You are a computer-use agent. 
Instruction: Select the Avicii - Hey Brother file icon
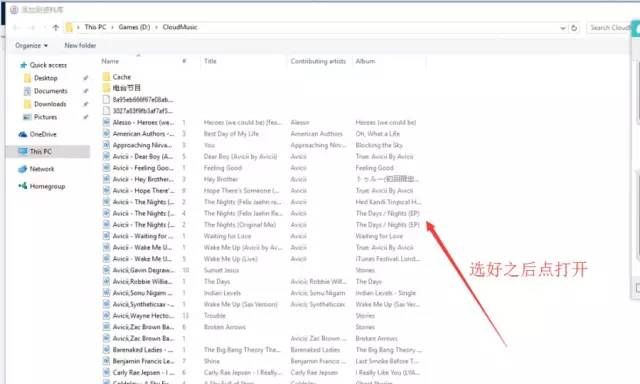click(x=107, y=179)
